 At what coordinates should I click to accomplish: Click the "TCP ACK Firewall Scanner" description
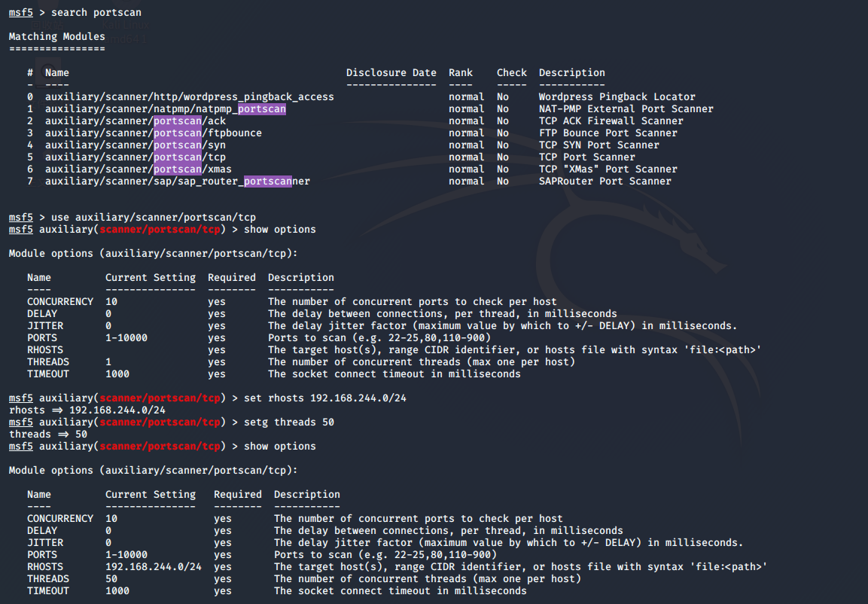coord(611,121)
